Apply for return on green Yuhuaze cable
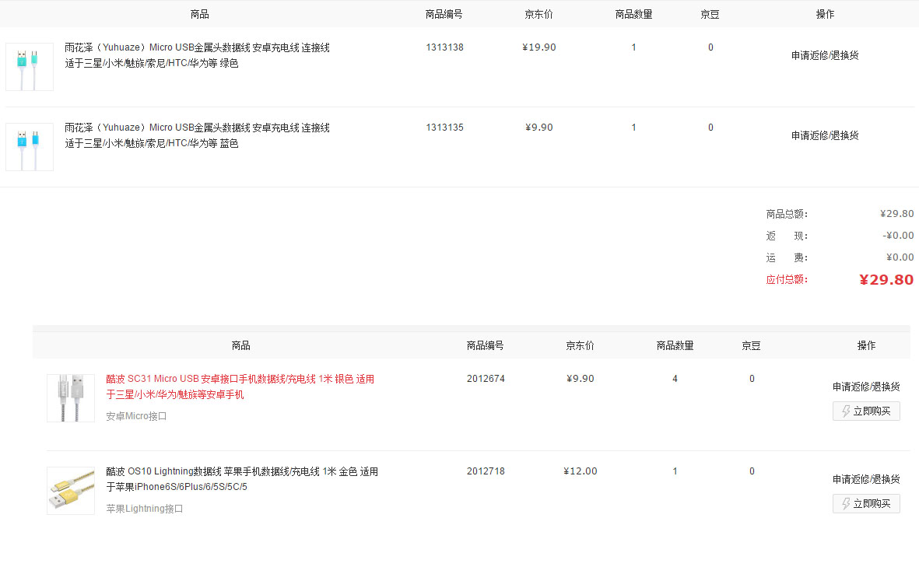 [825, 55]
